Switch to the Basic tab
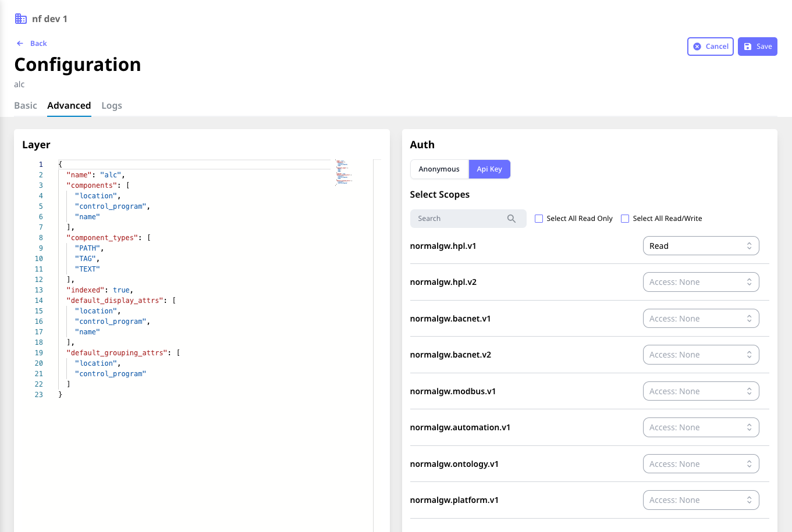 [26, 105]
